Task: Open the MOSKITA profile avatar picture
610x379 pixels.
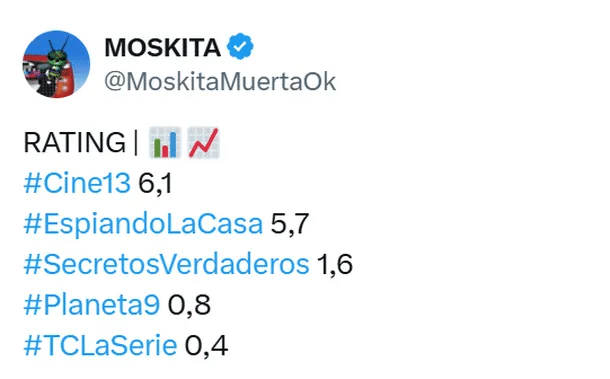Action: [x=56, y=64]
